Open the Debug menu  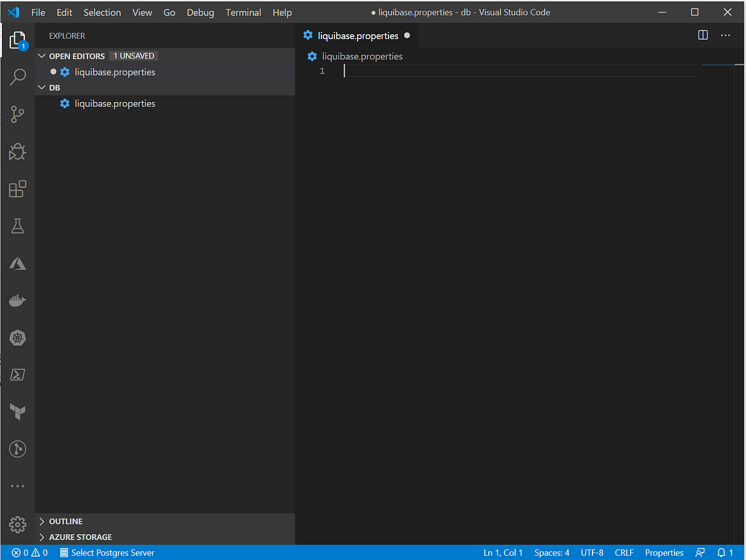[200, 12]
